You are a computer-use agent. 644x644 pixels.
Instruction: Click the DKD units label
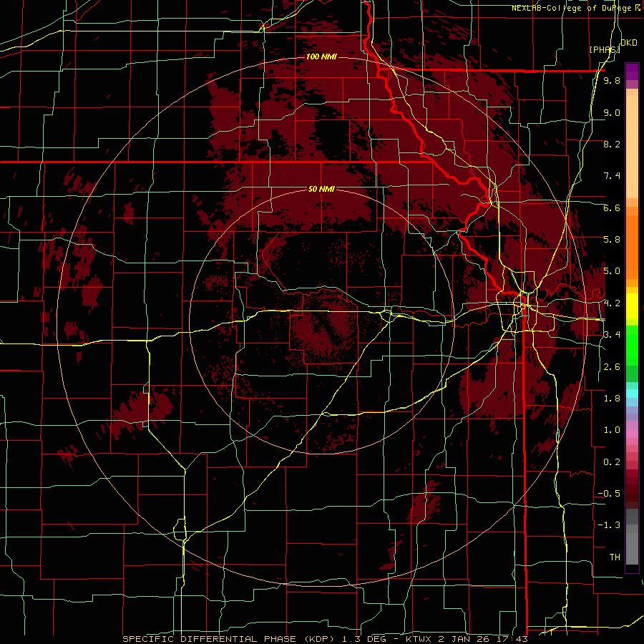pos(628,43)
